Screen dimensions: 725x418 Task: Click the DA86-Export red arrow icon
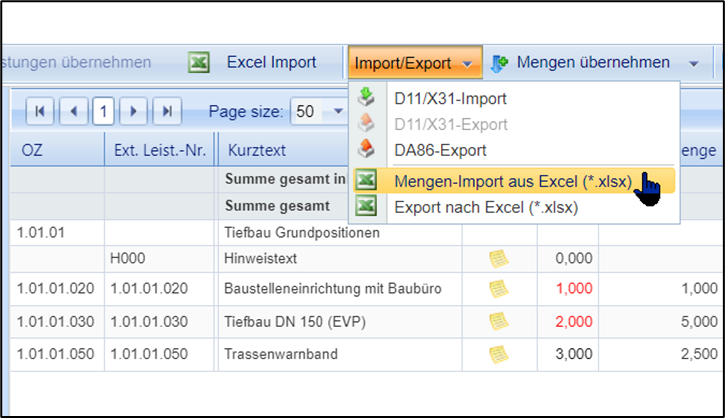(x=367, y=150)
